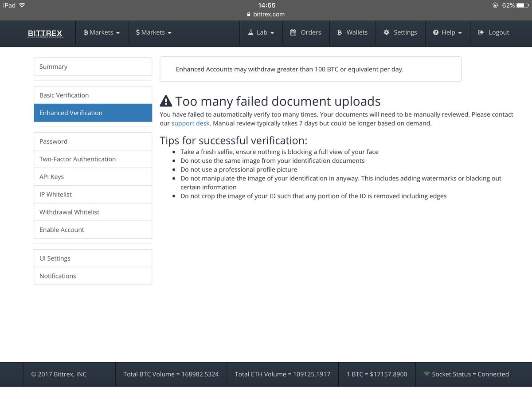Expand the Bitcoin Markets dropdown caret
This screenshot has height=399, width=532.
click(x=118, y=33)
